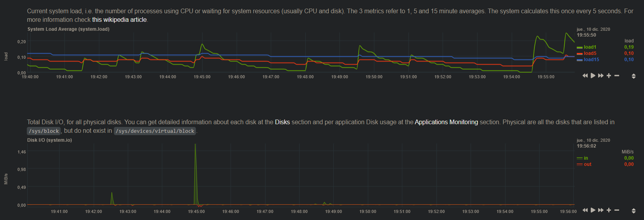Grab System Load chart resize handle
The width and height of the screenshot is (644, 220).
click(x=634, y=76)
